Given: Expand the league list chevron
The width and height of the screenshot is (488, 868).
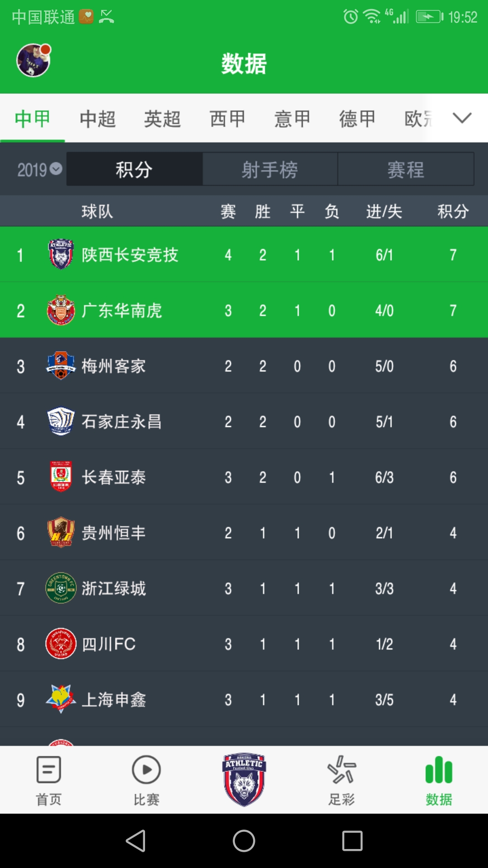Looking at the screenshot, I should pyautogui.click(x=462, y=118).
